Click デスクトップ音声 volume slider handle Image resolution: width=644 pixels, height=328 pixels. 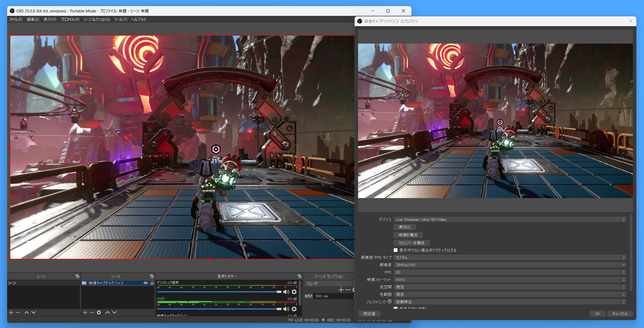pyautogui.click(x=279, y=292)
